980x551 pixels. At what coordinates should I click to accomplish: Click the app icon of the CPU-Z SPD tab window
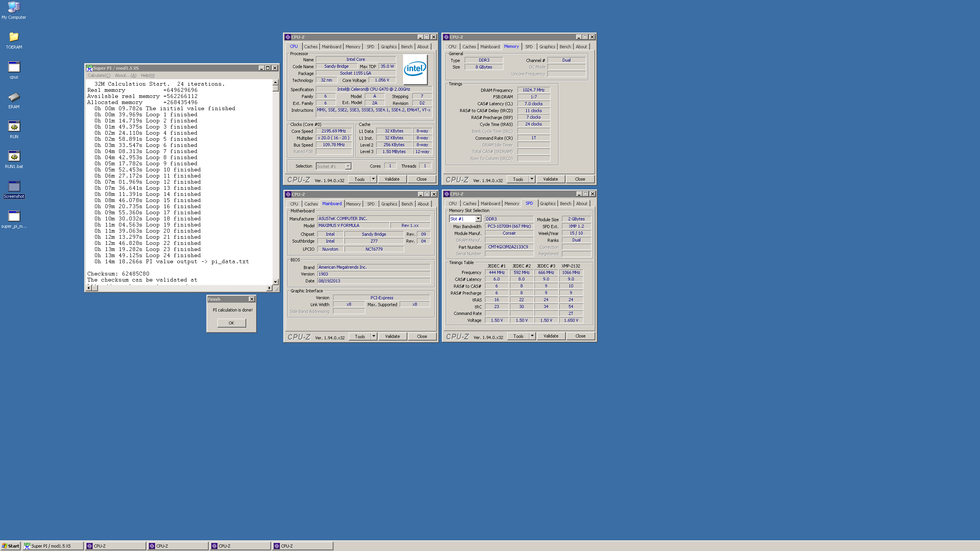446,194
